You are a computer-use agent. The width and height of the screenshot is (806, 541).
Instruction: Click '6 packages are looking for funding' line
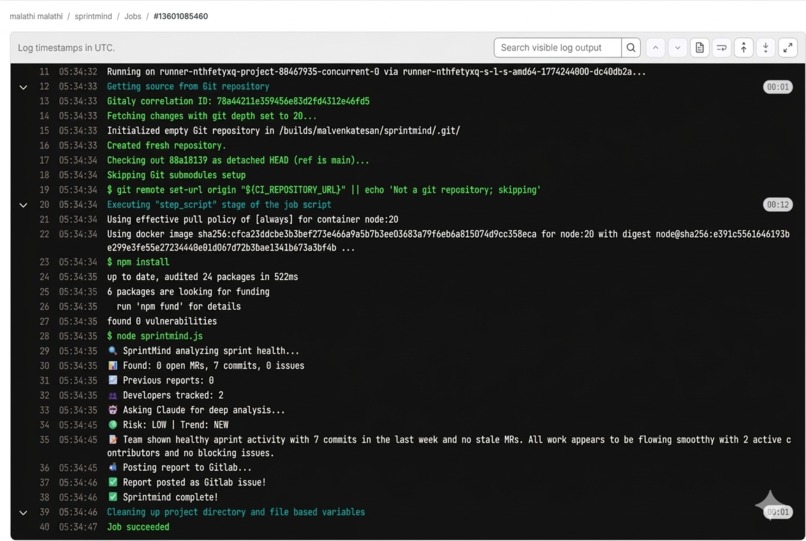click(x=188, y=292)
